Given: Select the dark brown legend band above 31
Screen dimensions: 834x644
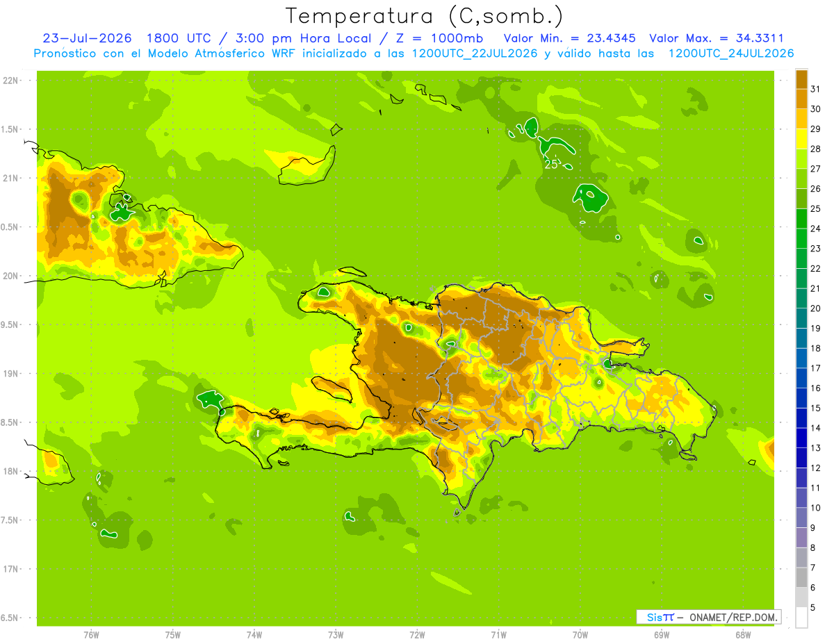Looking at the screenshot, I should click(801, 79).
